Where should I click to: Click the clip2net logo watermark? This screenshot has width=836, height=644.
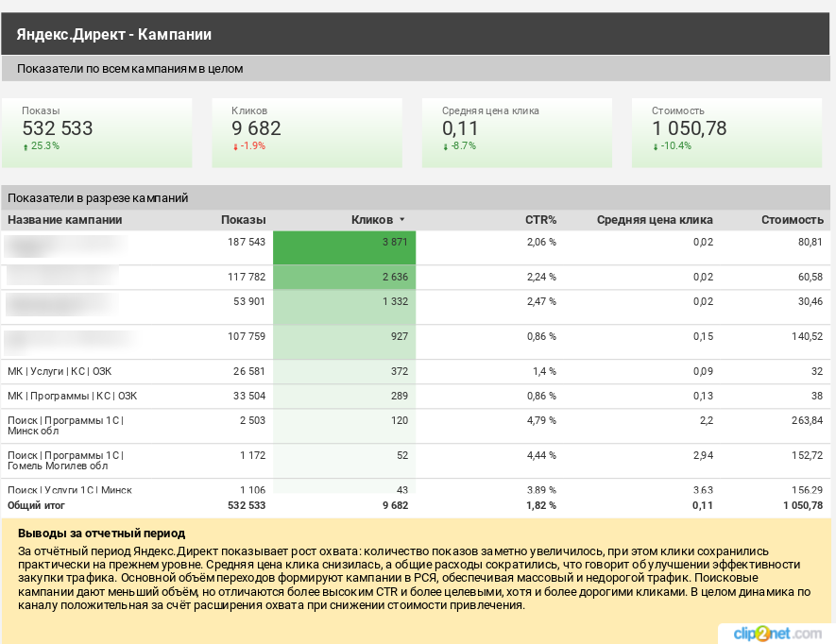point(775,633)
